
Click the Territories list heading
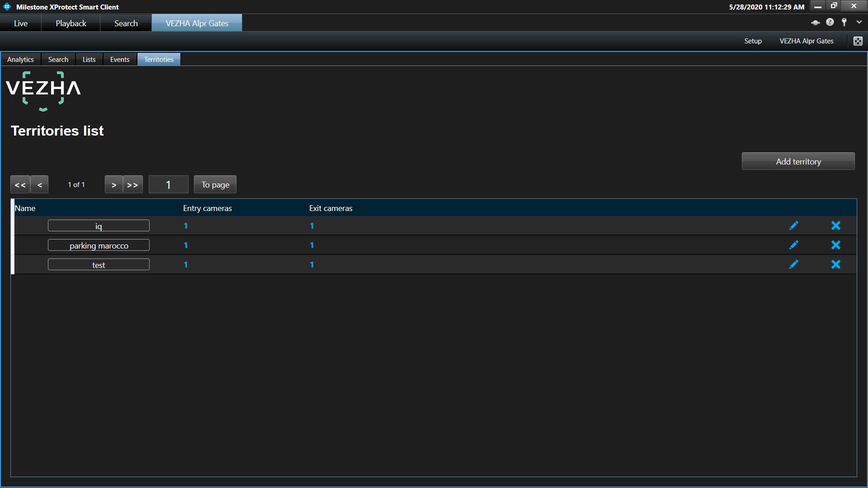pyautogui.click(x=57, y=131)
